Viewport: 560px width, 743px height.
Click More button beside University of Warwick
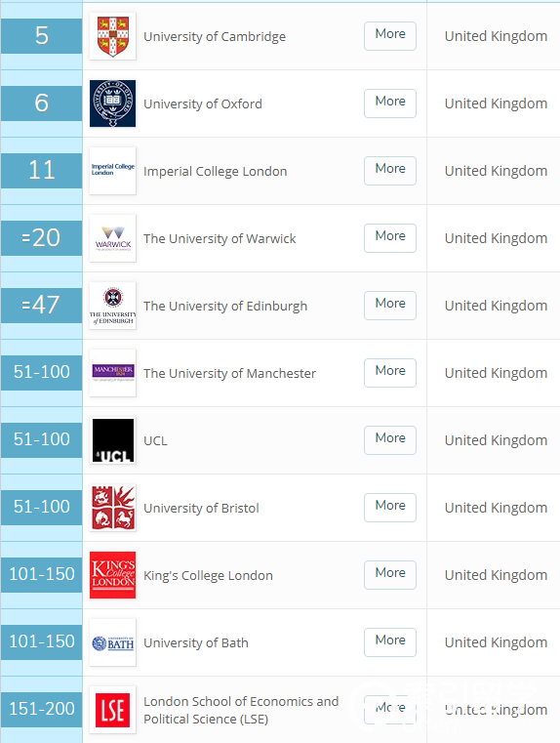[390, 238]
